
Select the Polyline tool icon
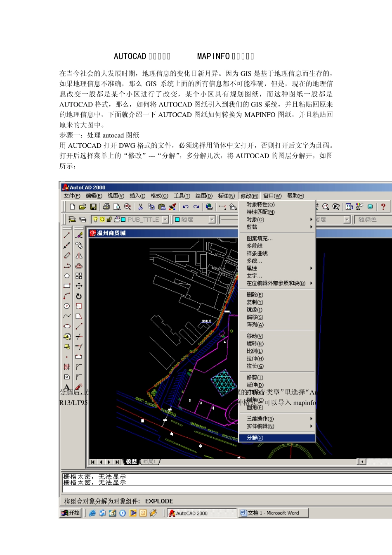click(67, 266)
